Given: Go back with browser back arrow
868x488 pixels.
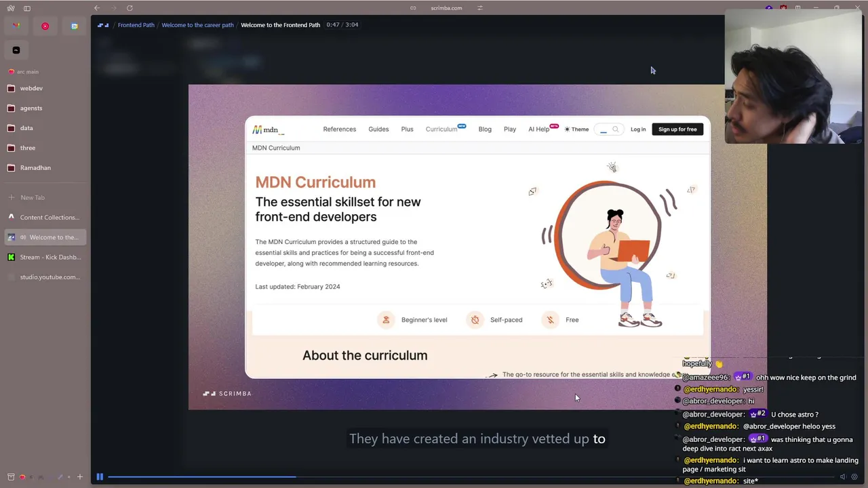Looking at the screenshot, I should (x=97, y=8).
